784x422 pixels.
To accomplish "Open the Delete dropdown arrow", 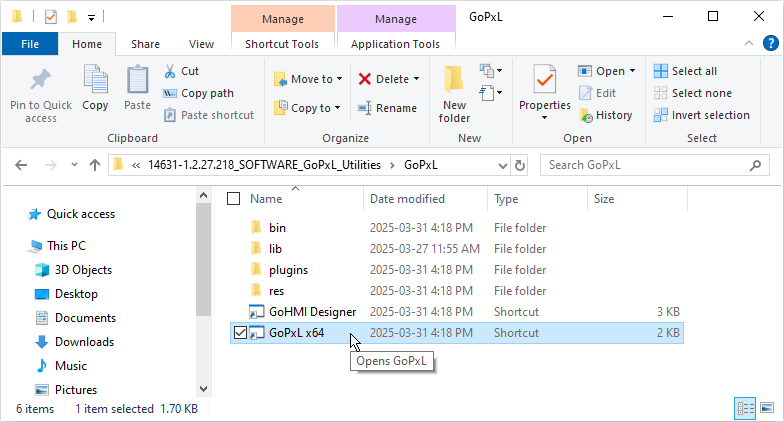I will 416,79.
